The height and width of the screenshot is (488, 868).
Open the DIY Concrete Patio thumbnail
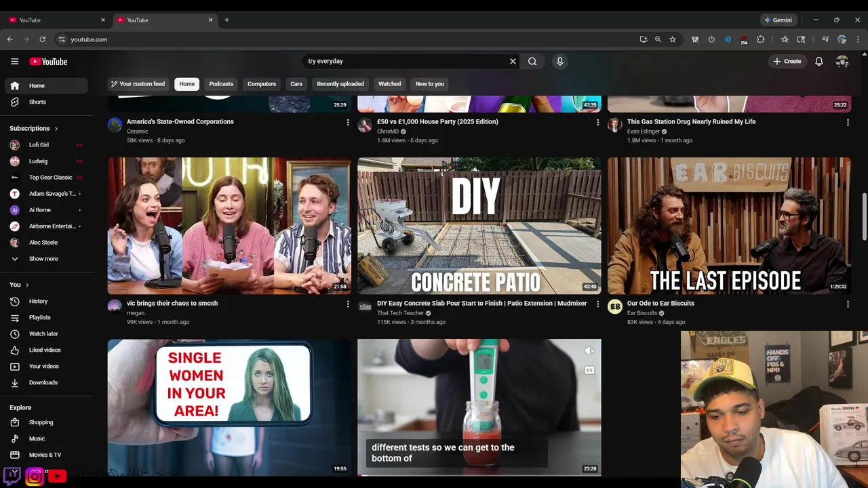[479, 226]
